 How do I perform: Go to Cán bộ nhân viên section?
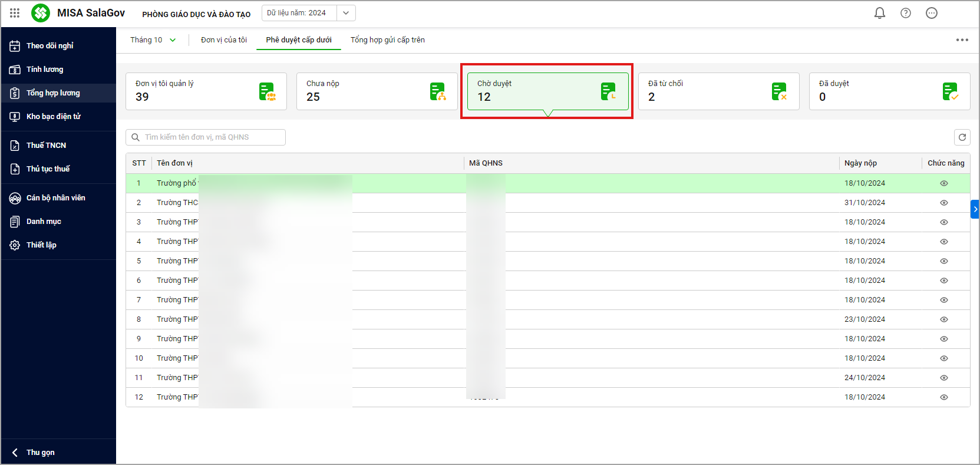coord(55,198)
